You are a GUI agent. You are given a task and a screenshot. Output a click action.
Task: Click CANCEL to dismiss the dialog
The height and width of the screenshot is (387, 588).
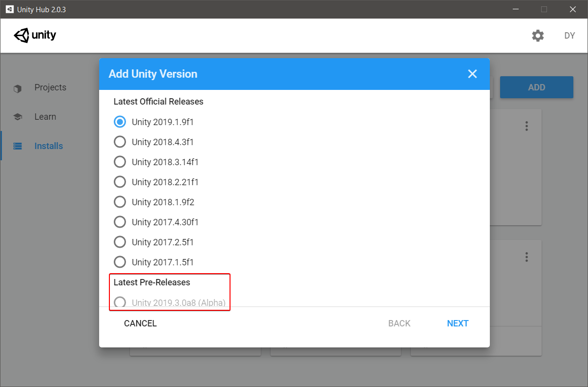click(x=140, y=323)
